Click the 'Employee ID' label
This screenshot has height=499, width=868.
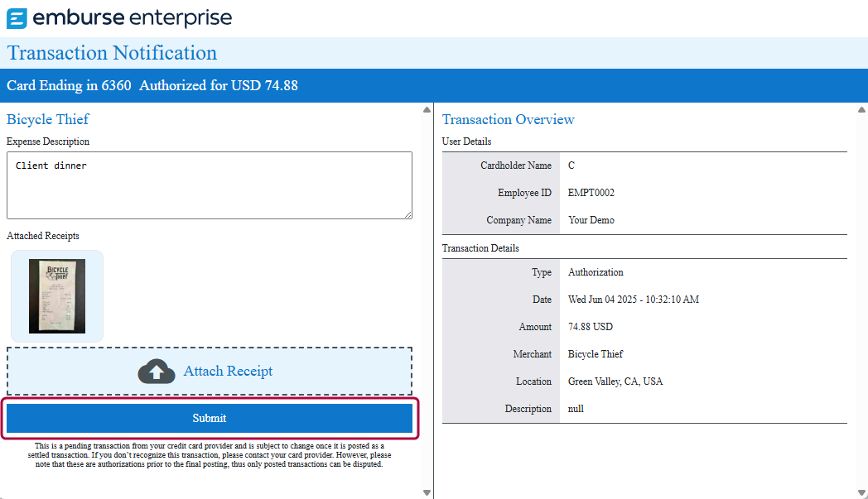click(x=525, y=193)
